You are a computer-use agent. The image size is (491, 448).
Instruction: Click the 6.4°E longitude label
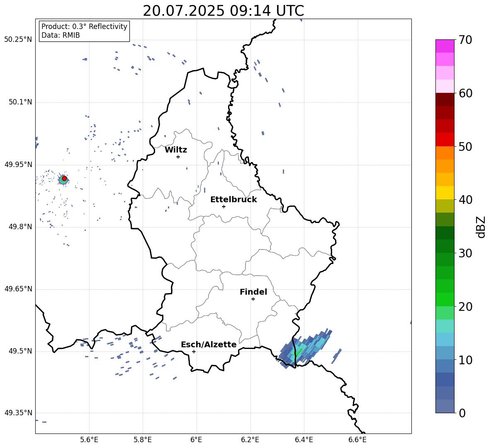[304, 440]
